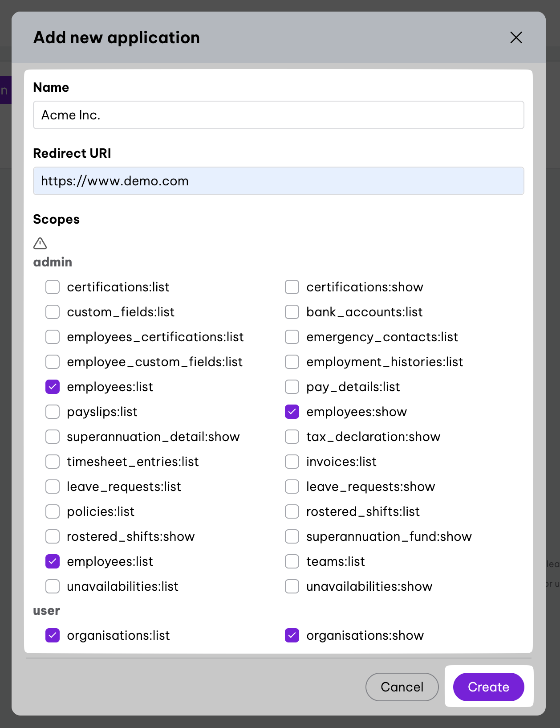The image size is (560, 728).
Task: Uncheck the organisations:list user scope
Action: (53, 635)
